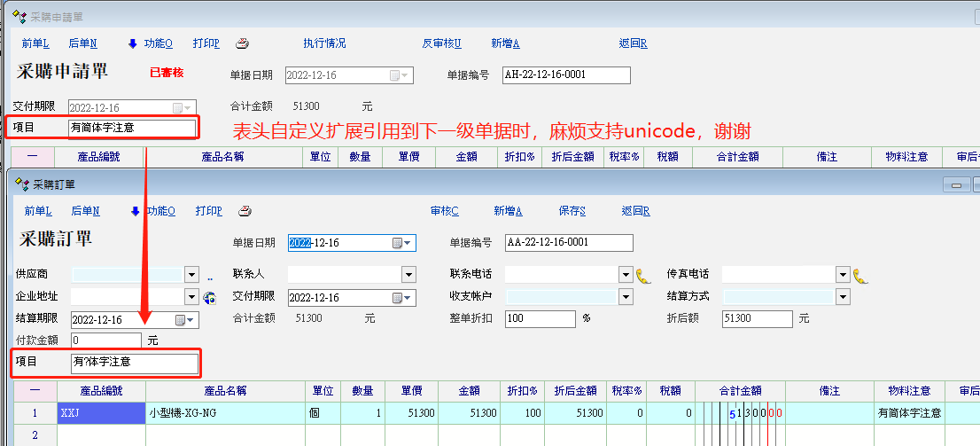Click the printer icon in the 采購訂單 toolbar

pyautogui.click(x=245, y=211)
